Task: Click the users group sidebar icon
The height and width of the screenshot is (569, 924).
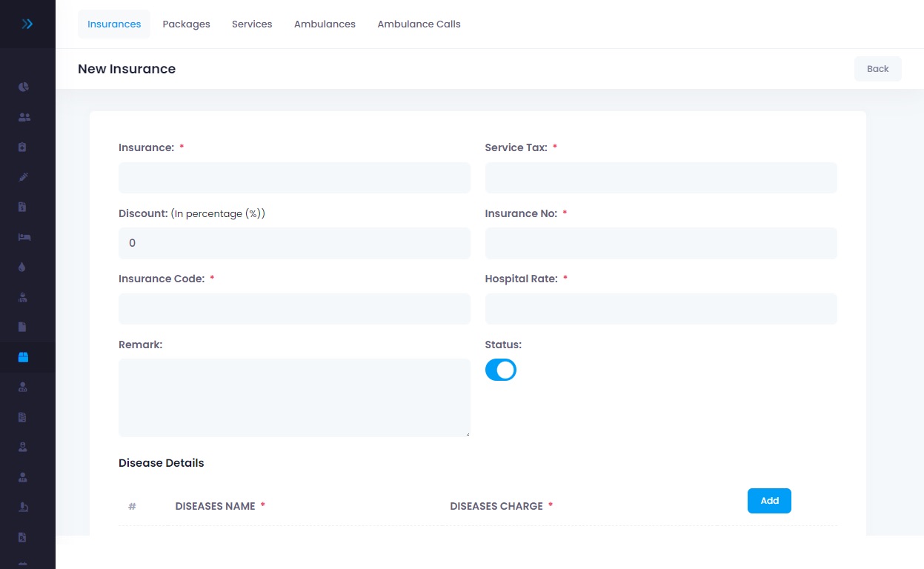Action: click(23, 117)
